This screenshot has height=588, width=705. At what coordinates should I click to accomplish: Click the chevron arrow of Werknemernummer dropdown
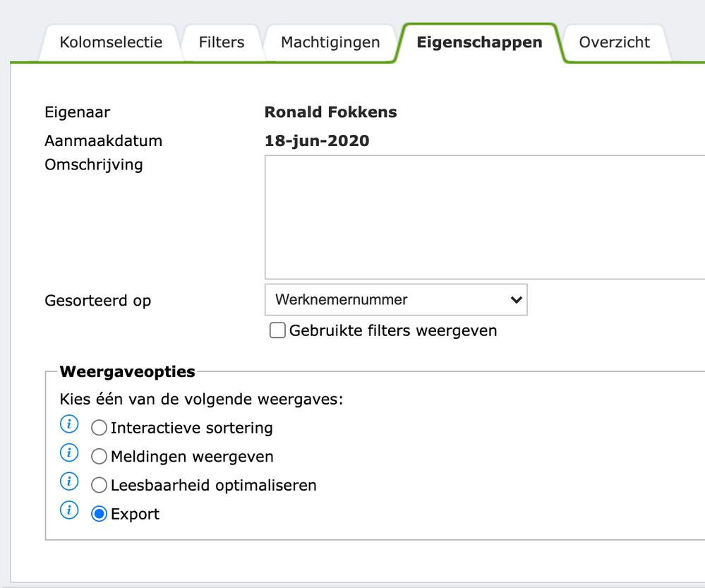pyautogui.click(x=516, y=300)
